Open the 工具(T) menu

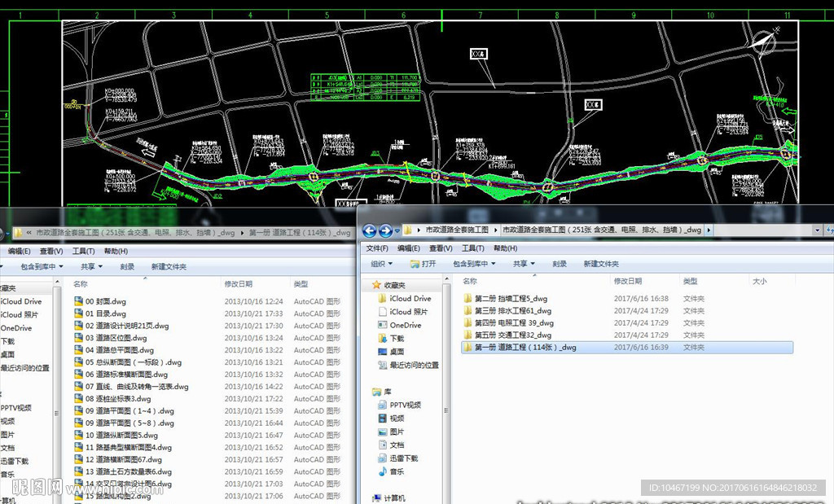coord(472,248)
